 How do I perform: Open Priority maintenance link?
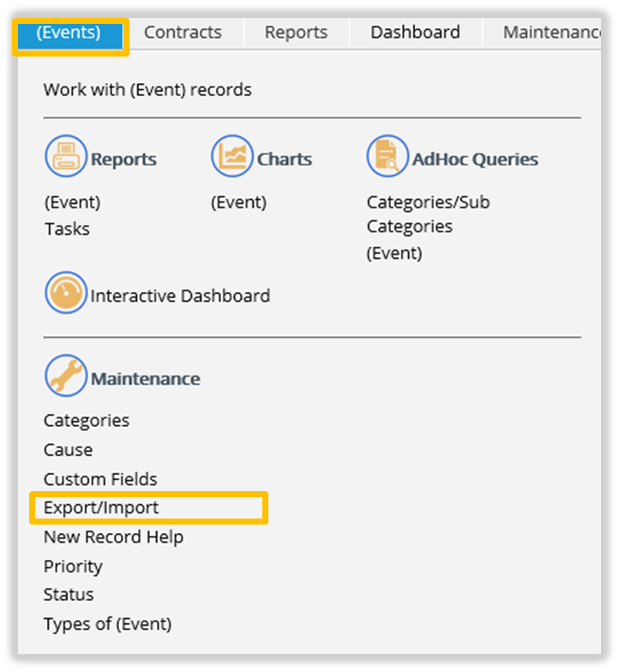click(73, 567)
